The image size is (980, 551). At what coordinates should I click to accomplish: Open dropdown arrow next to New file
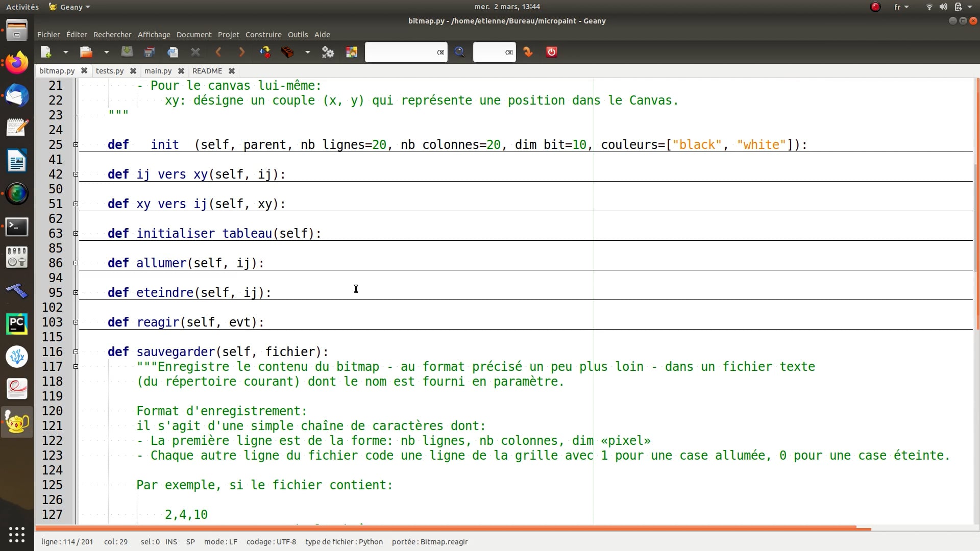(x=65, y=52)
